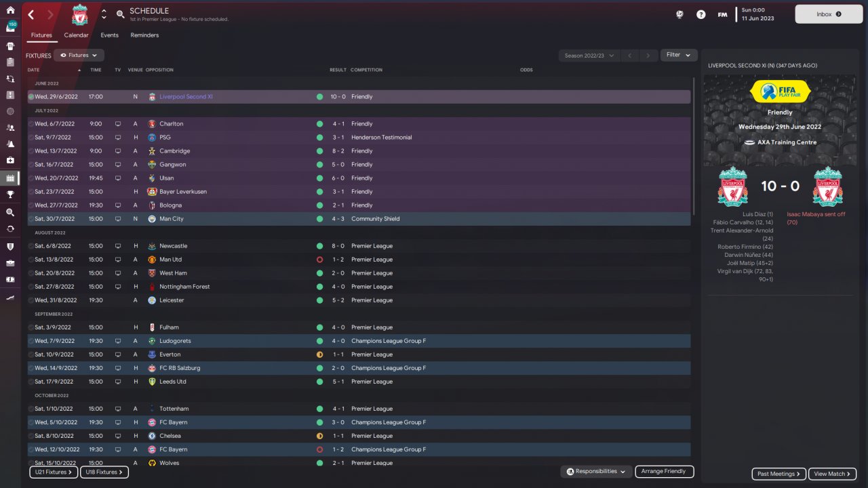
Task: Open the Home screen icon in sidebar
Action: (x=10, y=10)
